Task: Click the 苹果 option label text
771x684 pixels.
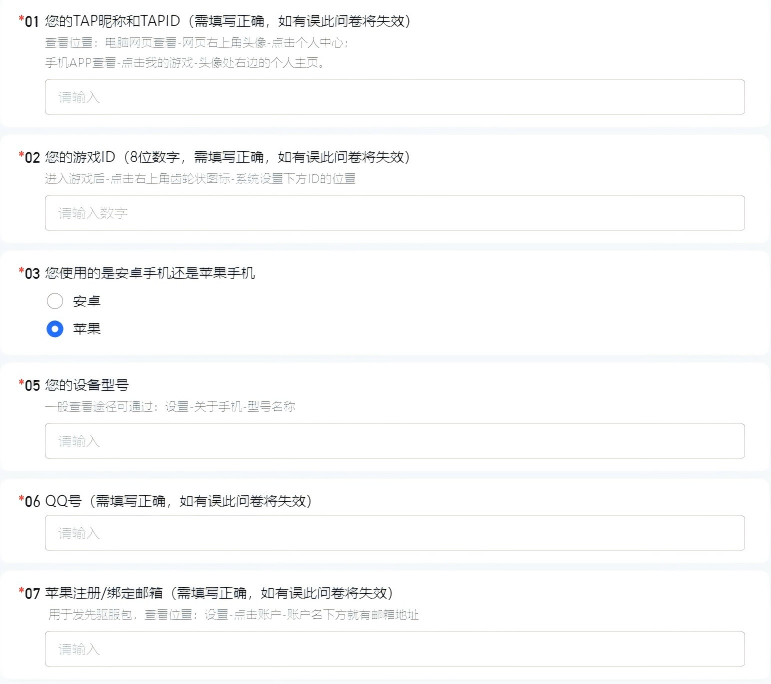Action: (87, 329)
